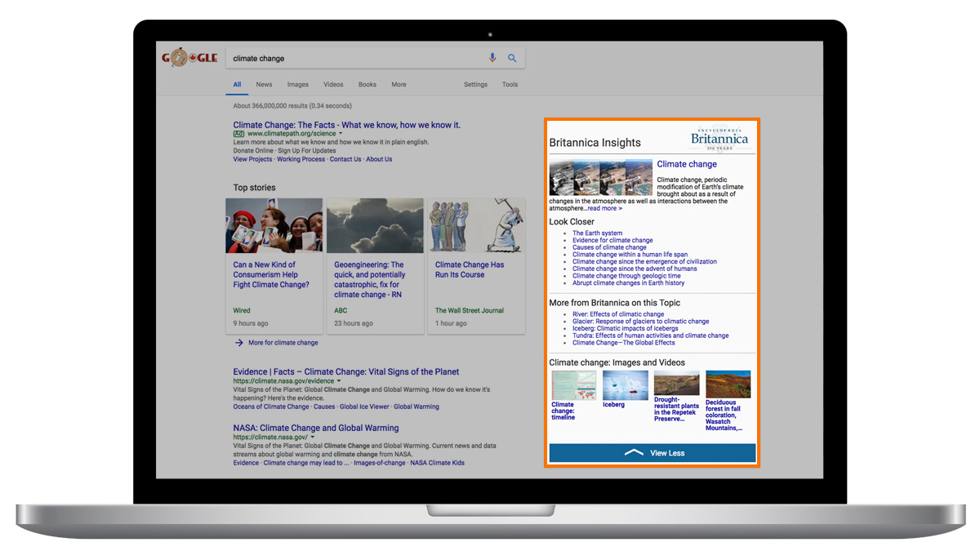
Task: Open Oceans of Climate Change sitelink
Action: (271, 407)
